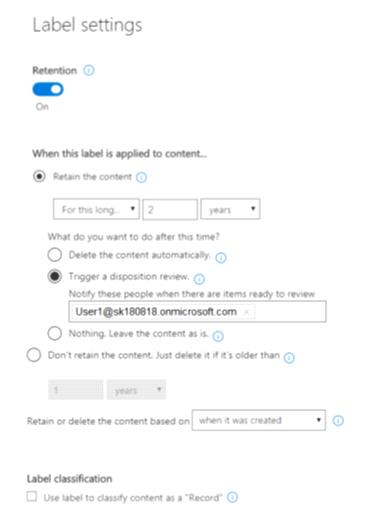Turn off the Retention toggle

[48, 89]
